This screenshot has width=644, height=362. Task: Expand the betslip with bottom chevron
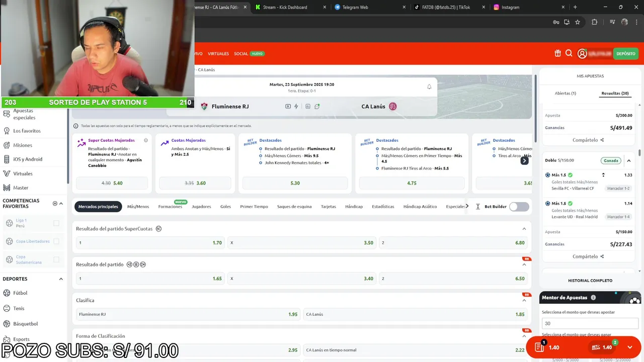tap(630, 347)
